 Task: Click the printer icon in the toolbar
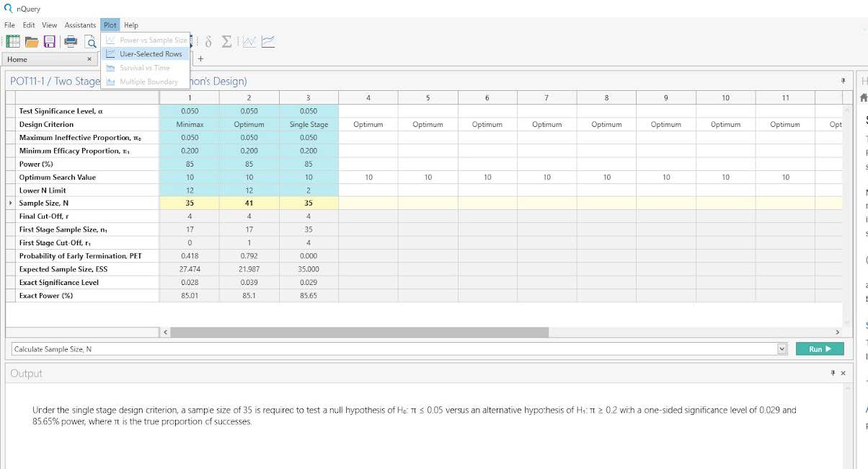click(x=71, y=41)
